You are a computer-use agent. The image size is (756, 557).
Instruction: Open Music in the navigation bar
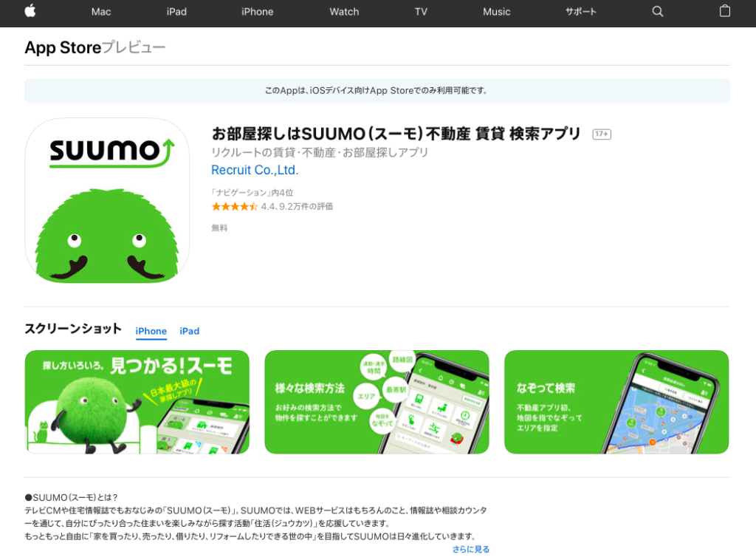(x=497, y=12)
